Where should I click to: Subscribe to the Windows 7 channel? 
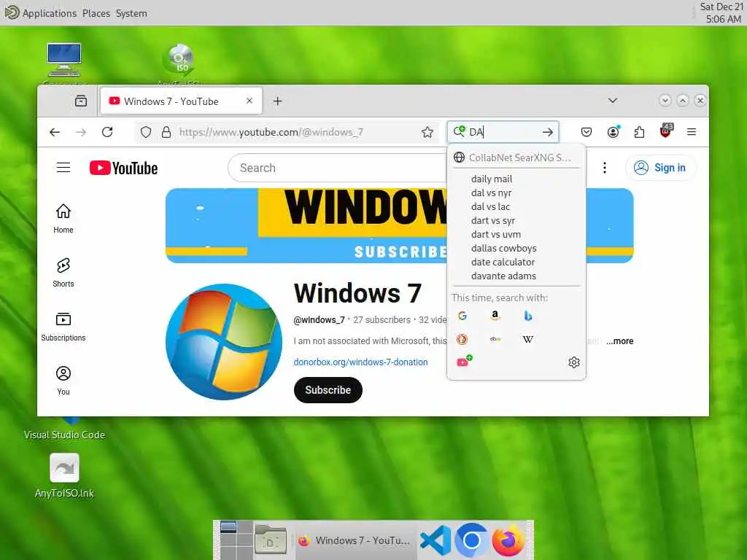[328, 390]
